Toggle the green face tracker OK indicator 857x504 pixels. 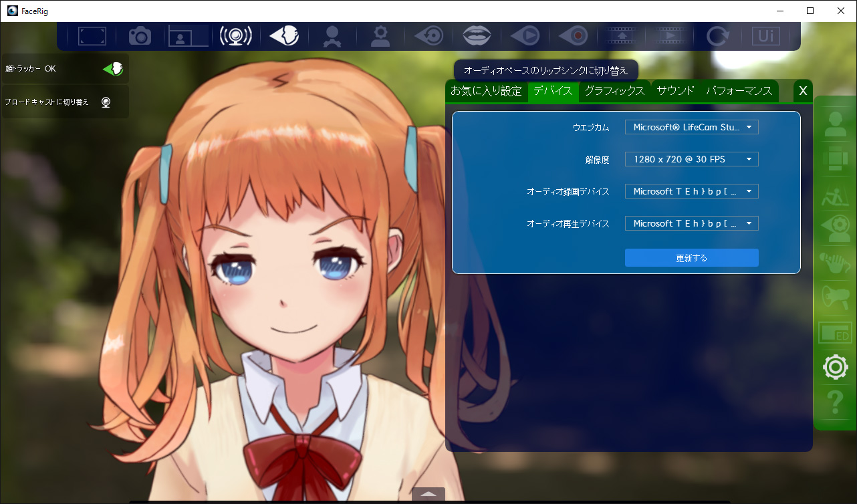point(112,68)
